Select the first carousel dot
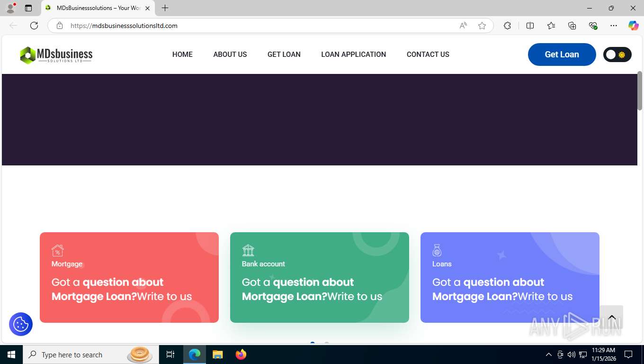 [x=313, y=343]
